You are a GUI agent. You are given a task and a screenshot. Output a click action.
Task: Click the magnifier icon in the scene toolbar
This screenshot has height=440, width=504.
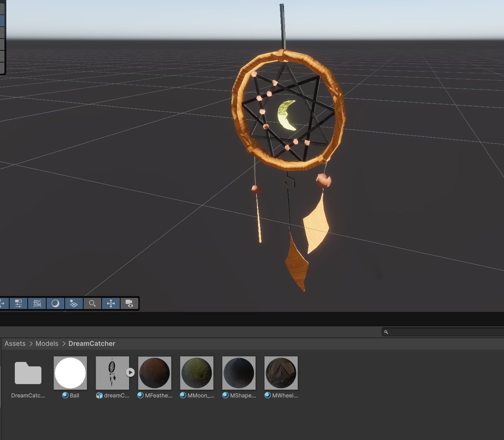[92, 304]
